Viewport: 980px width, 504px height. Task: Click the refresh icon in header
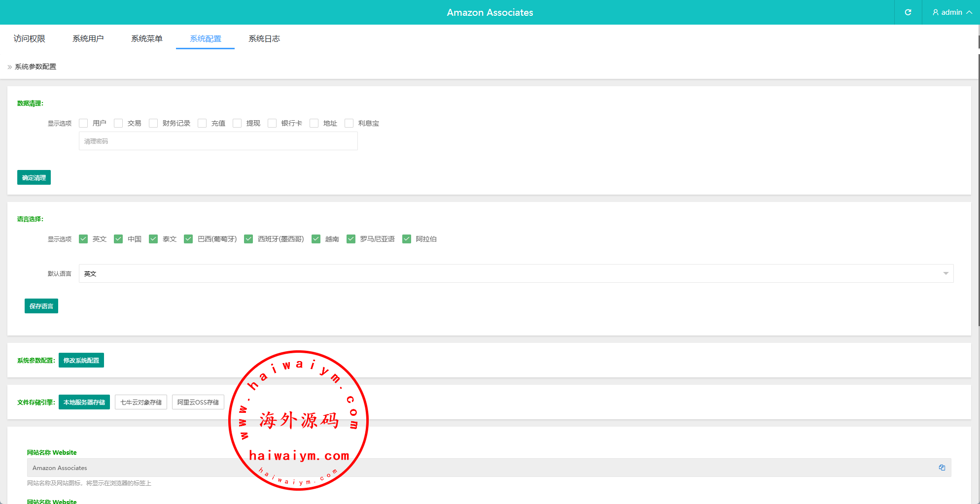point(908,12)
